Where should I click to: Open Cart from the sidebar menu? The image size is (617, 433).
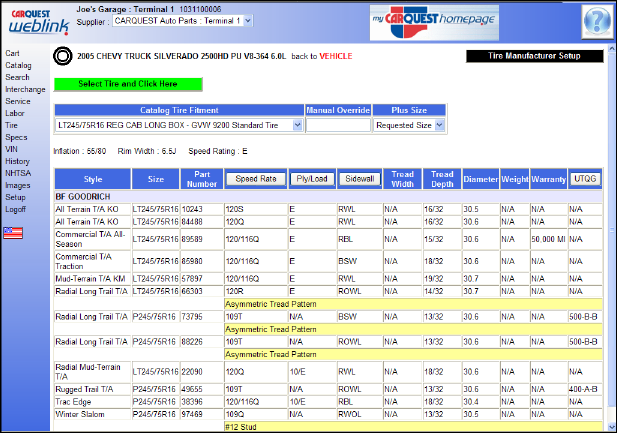coord(12,53)
